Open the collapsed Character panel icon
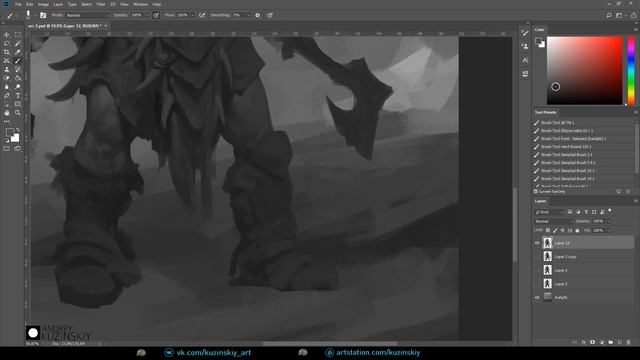640x360 pixels. point(525,60)
